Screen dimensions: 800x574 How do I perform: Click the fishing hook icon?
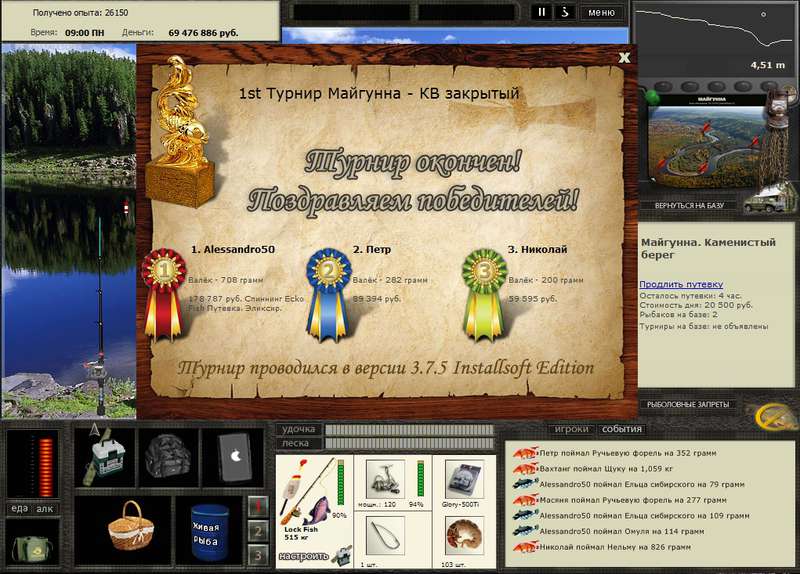coord(385,535)
